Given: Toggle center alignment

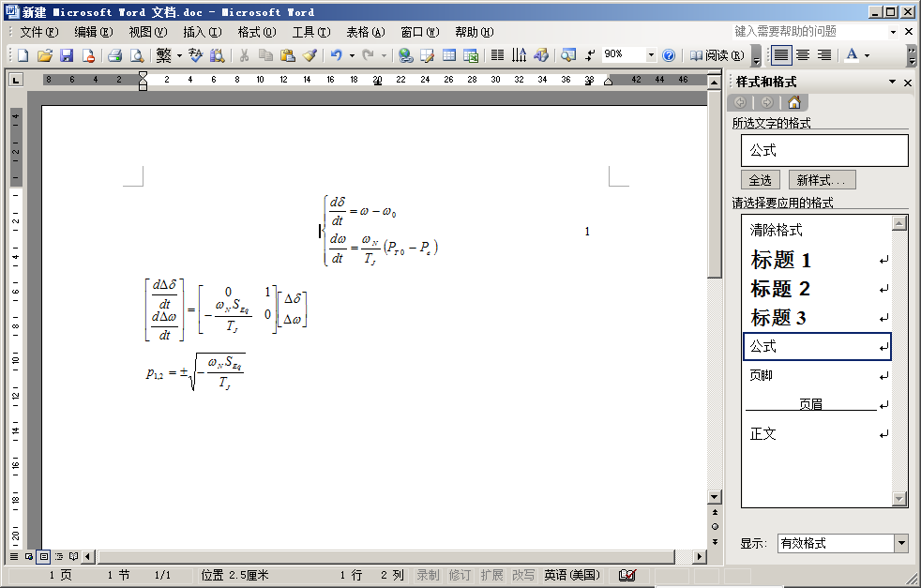Looking at the screenshot, I should click(802, 55).
